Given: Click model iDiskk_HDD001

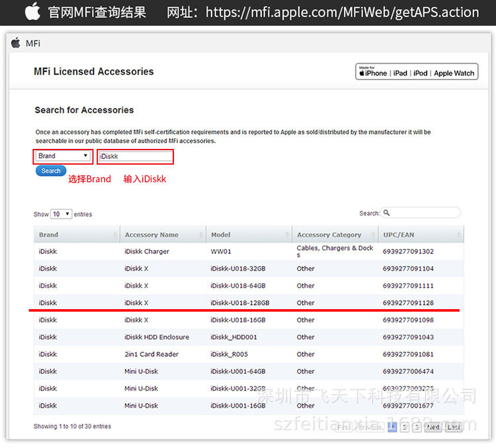Looking at the screenshot, I should (x=233, y=337).
